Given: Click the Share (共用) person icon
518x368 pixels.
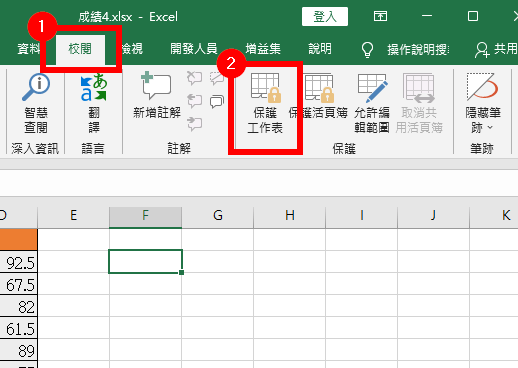Looking at the screenshot, I should [482, 50].
